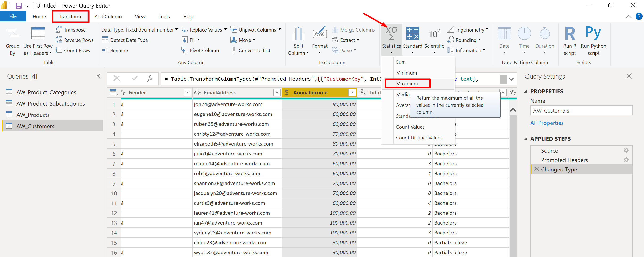Click the Scientific 10² icon

[434, 33]
